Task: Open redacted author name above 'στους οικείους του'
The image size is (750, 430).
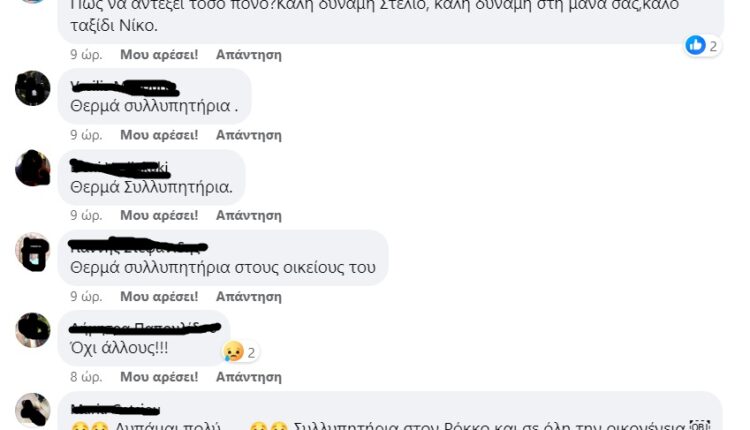Action: 138,246
